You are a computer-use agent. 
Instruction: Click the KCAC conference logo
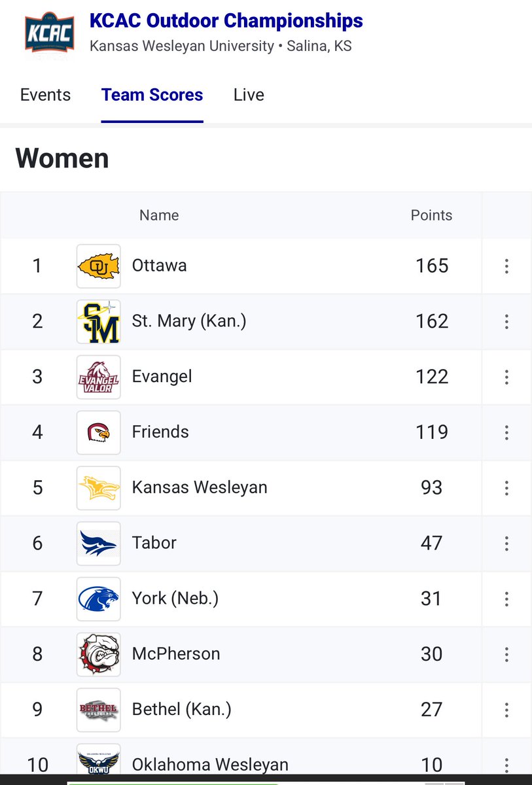(x=45, y=32)
